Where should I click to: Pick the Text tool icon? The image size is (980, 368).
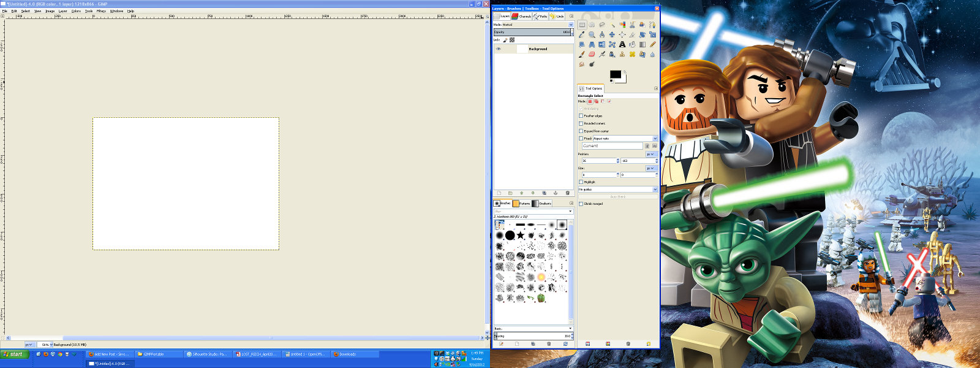coord(622,45)
